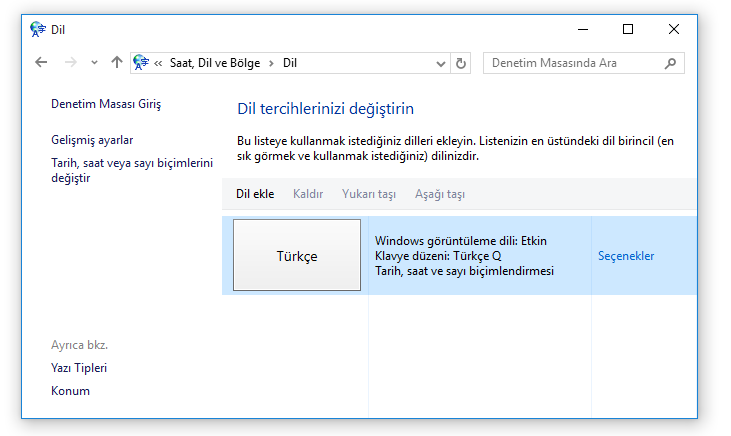731x436 pixels.
Task: Open 'Yazı Tipleri' link
Action: point(79,368)
